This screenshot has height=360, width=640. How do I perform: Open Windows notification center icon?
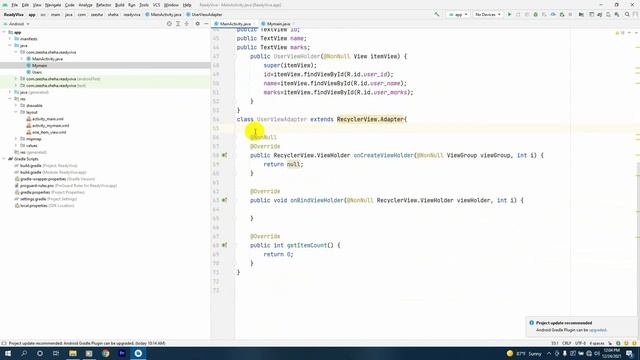click(x=630, y=353)
